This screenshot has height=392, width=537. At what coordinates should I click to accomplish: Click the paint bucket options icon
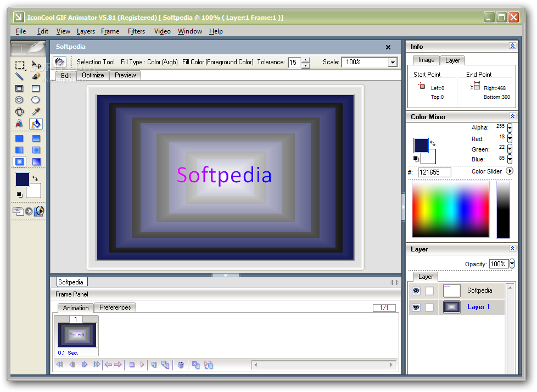point(60,62)
